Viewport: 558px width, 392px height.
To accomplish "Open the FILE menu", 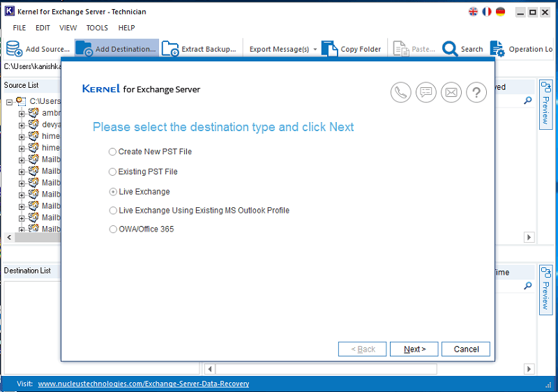I will (20, 28).
